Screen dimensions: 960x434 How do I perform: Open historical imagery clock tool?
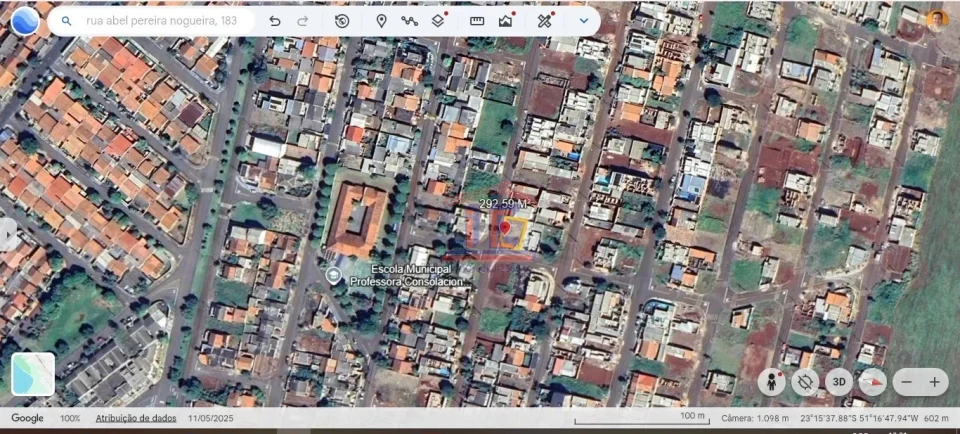click(342, 21)
